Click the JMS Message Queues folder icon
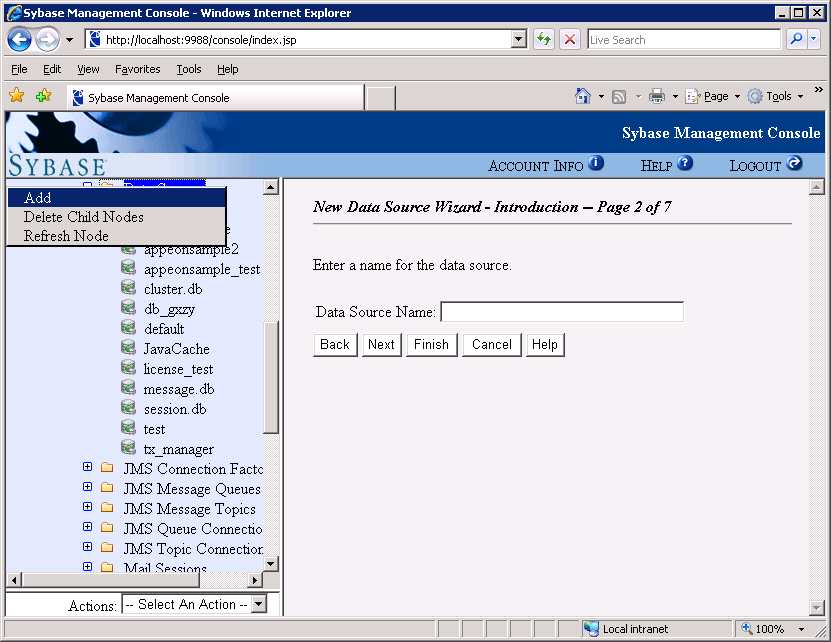This screenshot has width=831, height=642. 107,487
